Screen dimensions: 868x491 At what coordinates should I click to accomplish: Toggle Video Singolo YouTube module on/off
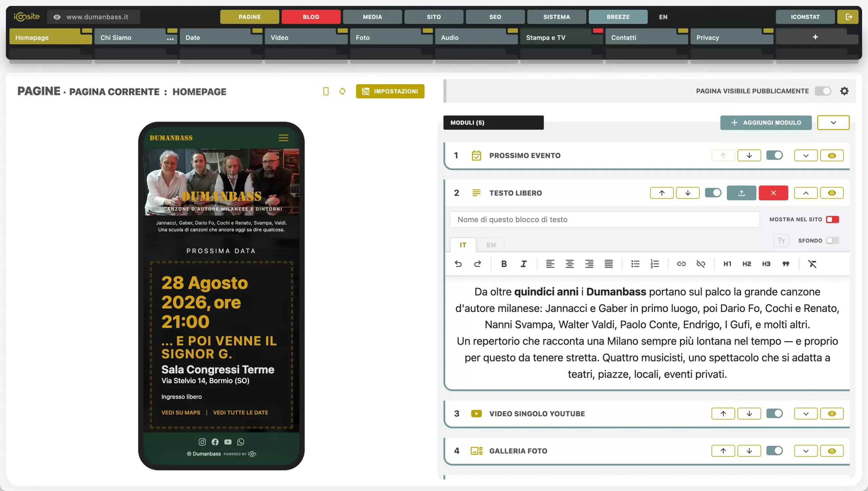774,413
